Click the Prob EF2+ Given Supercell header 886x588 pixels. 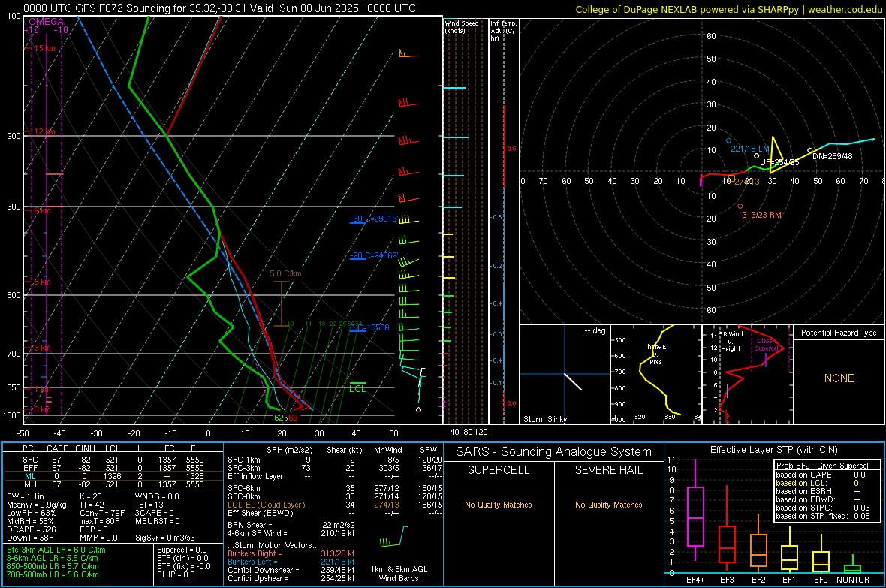coord(823,466)
